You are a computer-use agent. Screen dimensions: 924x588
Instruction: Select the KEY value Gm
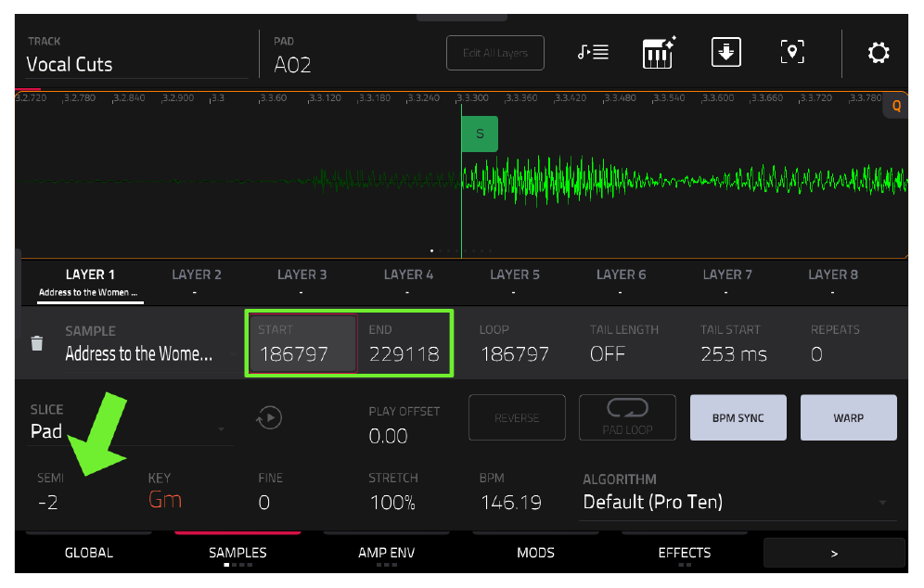click(x=164, y=491)
